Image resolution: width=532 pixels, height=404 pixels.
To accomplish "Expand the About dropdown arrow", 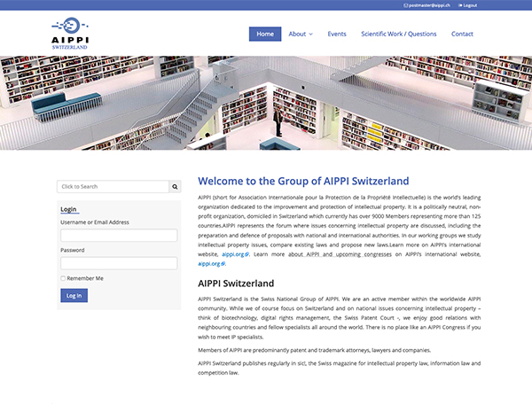I will tap(311, 35).
